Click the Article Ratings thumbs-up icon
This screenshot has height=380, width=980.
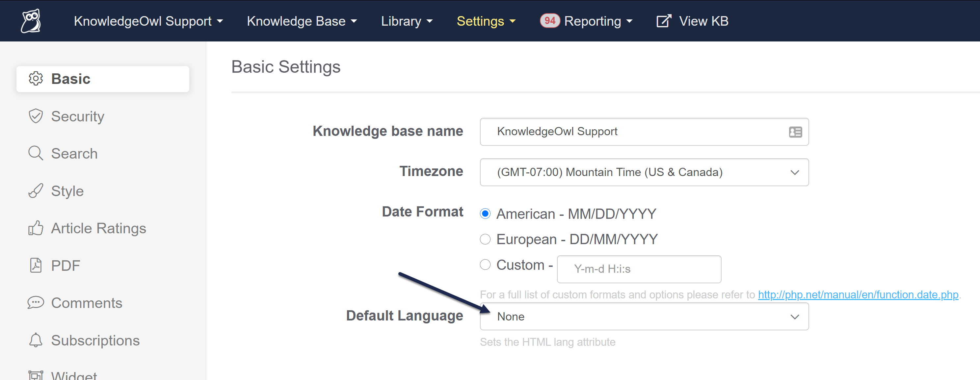pyautogui.click(x=36, y=228)
